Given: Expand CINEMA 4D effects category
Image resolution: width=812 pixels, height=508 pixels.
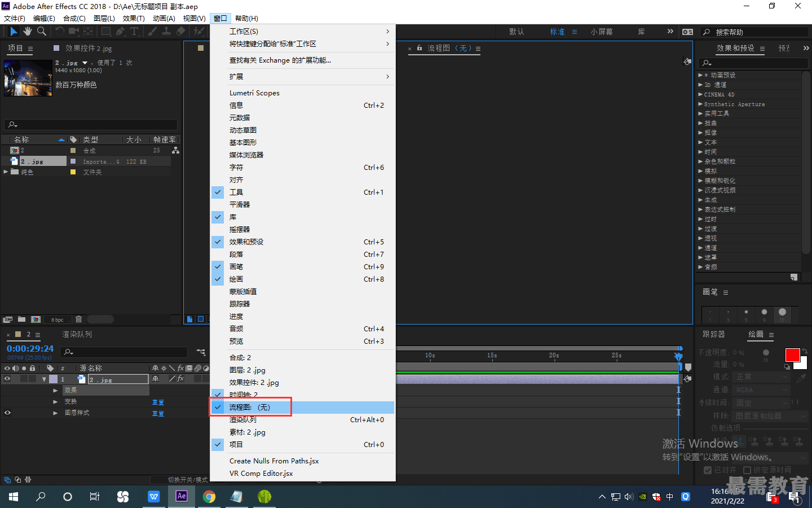Looking at the screenshot, I should pos(700,94).
